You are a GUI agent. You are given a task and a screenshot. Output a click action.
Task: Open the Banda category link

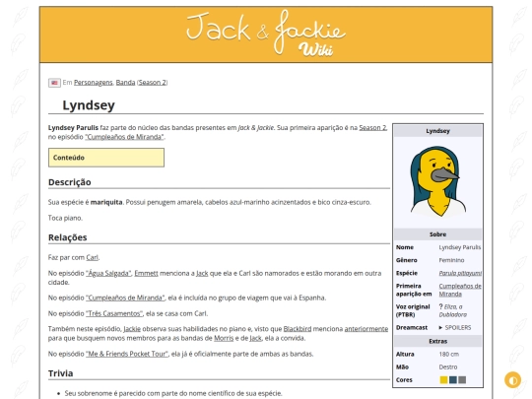(125, 83)
